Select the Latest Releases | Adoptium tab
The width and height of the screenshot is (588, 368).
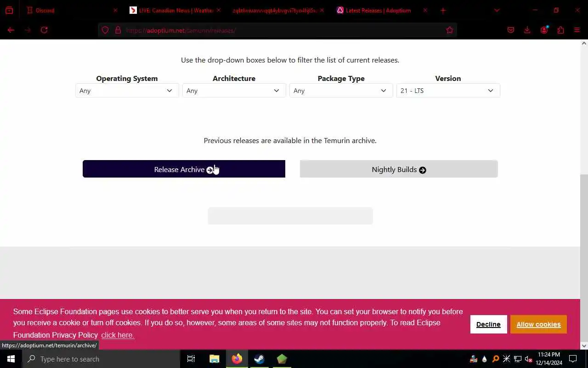pos(381,10)
